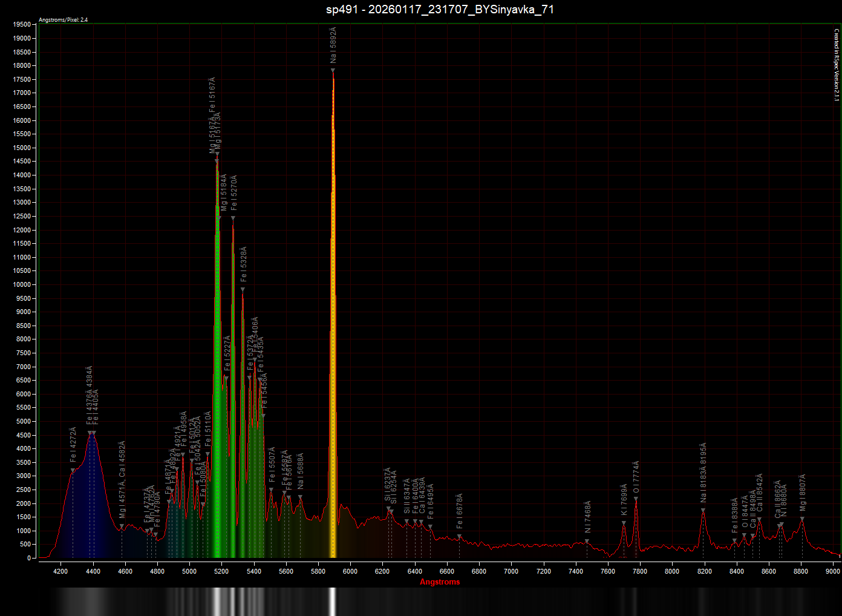Click the Mg I 8807Å peak marker

point(802,519)
